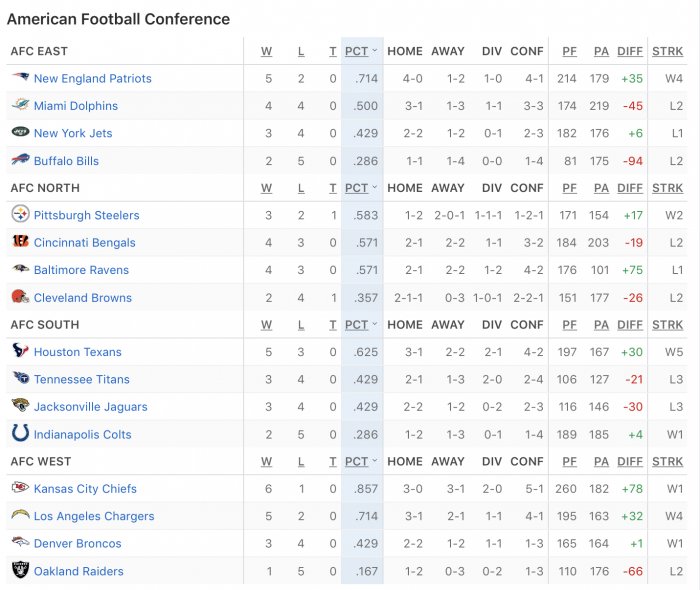Open the Kansas City Chiefs team link
The height and width of the screenshot is (590, 700).
85,489
